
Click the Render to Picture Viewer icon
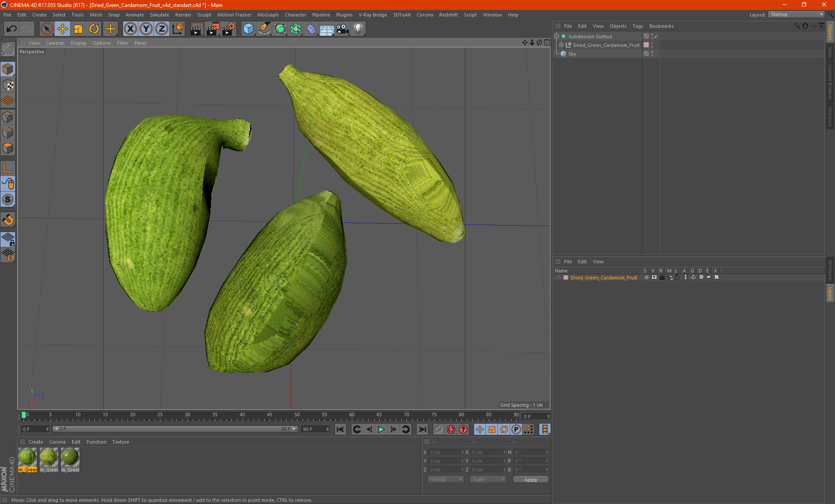[213, 29]
